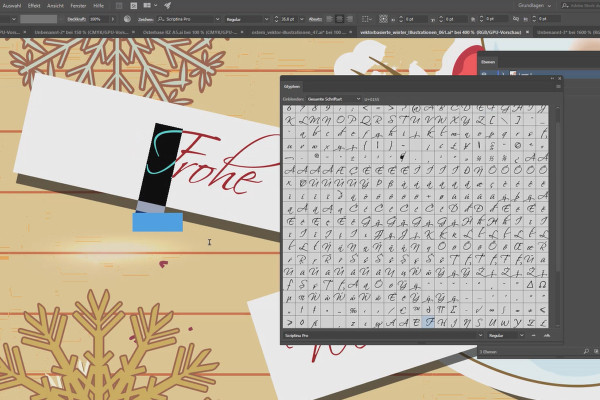Click the reference point transform icon
Viewport: 600px width, 400px height.
(383, 19)
